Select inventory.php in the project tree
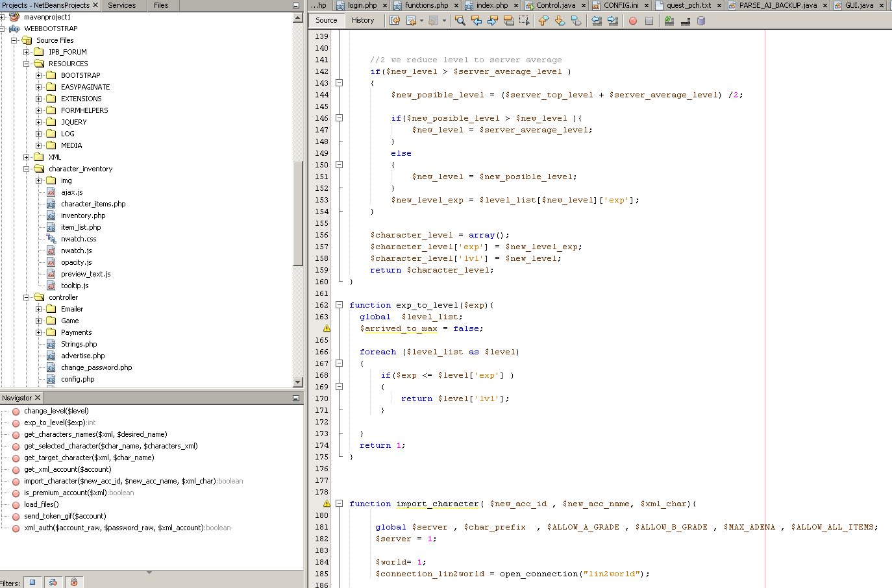This screenshot has height=588, width=892. pos(83,215)
